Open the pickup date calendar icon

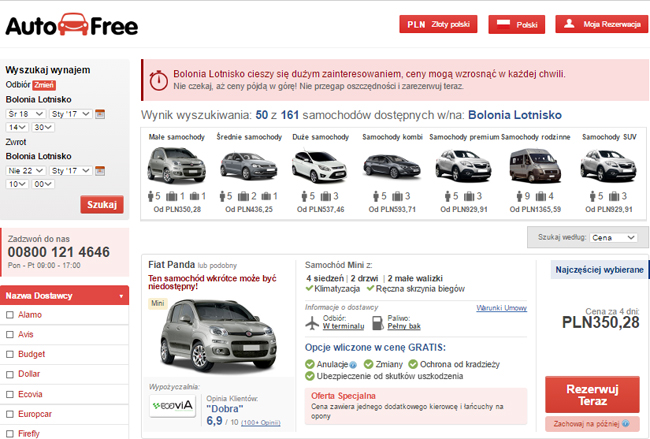tap(100, 114)
